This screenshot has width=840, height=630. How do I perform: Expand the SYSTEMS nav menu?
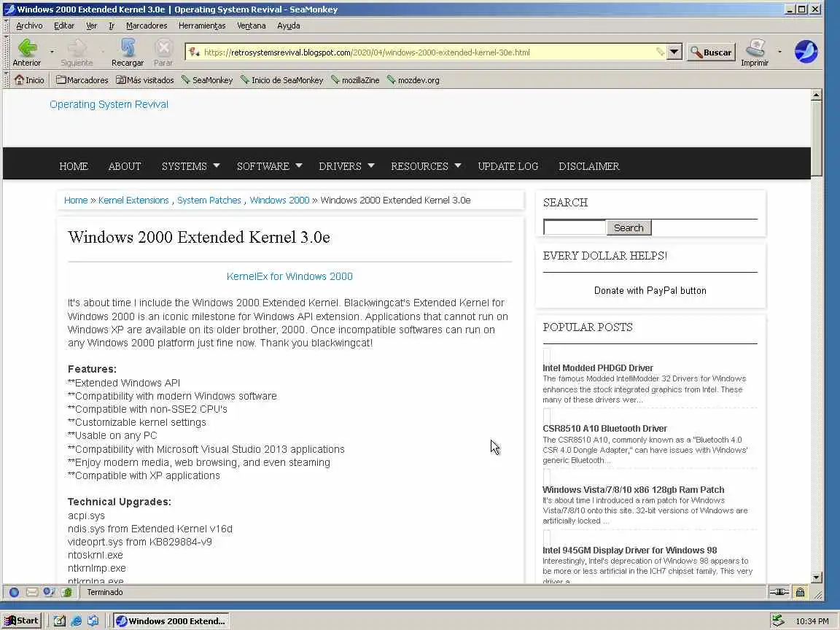191,166
